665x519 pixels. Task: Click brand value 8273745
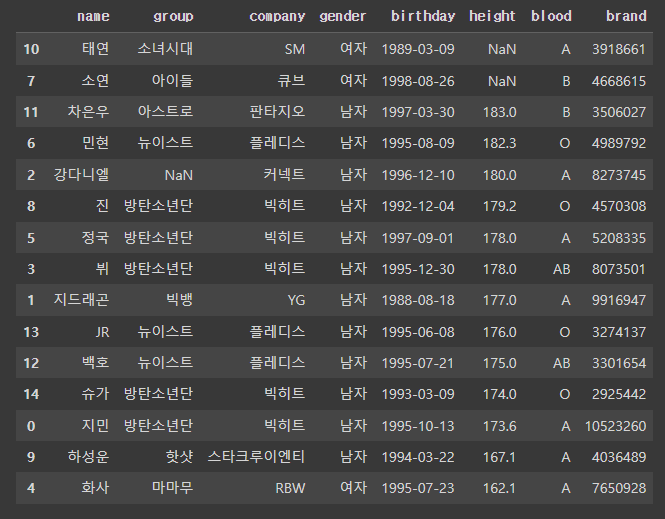tap(619, 175)
